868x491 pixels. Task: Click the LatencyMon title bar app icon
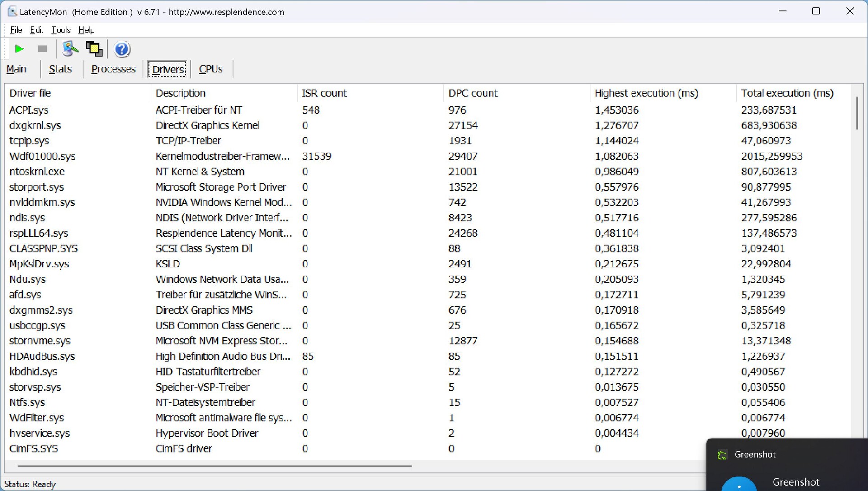coord(12,12)
